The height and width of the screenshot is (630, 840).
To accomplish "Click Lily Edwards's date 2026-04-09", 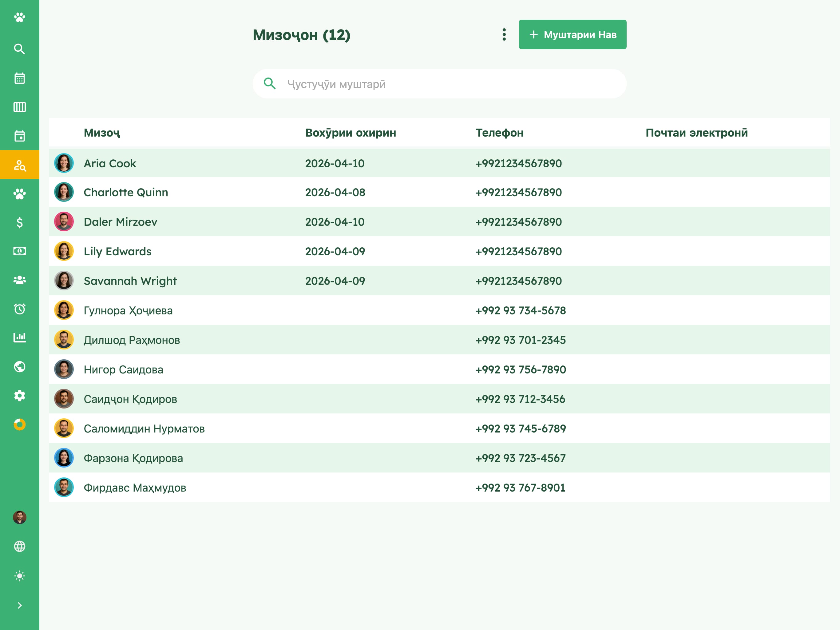I will [335, 252].
